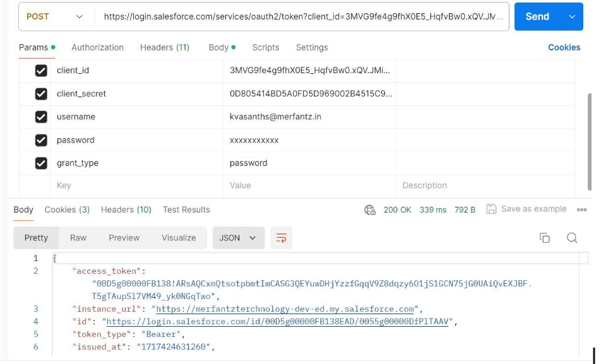Click the empty Value input field
This screenshot has width=601, height=364.
309,186
